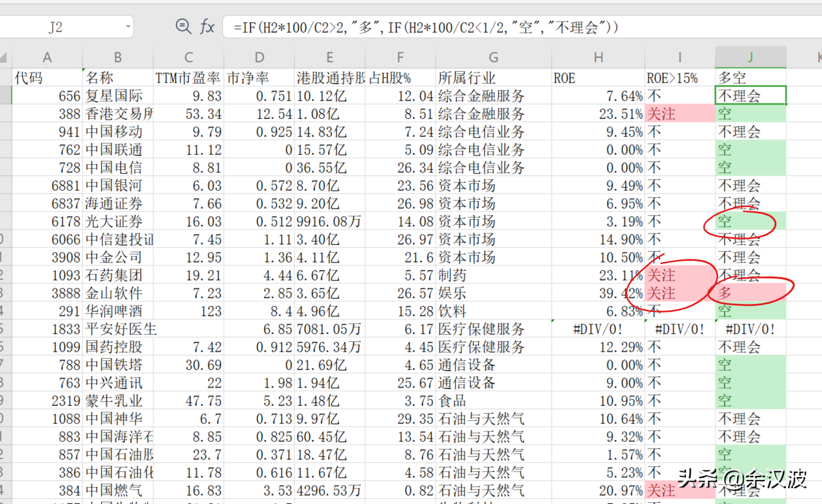
Task: Click the 通信设备 cell in 中国铁塔 row
Action: pyautogui.click(x=494, y=365)
